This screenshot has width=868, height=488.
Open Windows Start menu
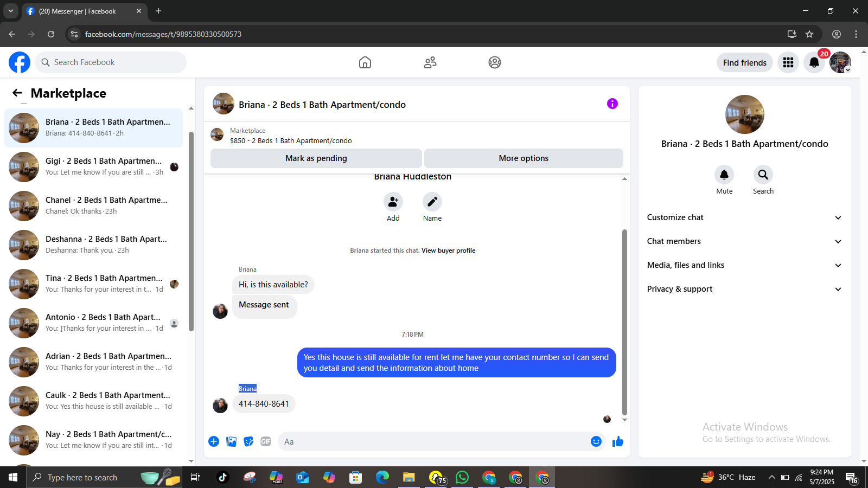click(x=13, y=477)
